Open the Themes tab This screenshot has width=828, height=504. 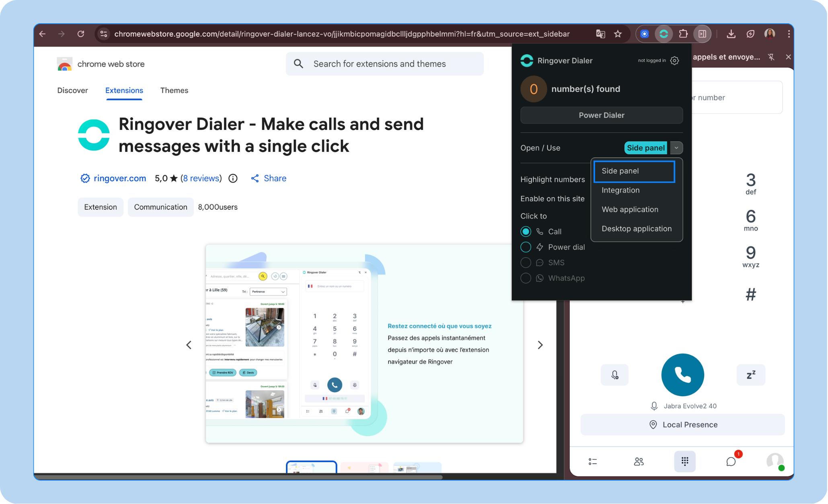[x=174, y=90]
